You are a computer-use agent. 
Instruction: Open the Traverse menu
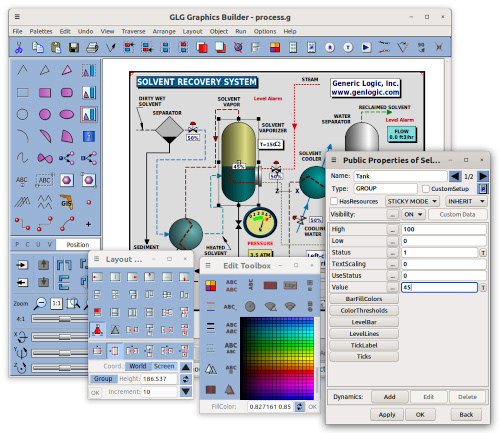coord(133,31)
